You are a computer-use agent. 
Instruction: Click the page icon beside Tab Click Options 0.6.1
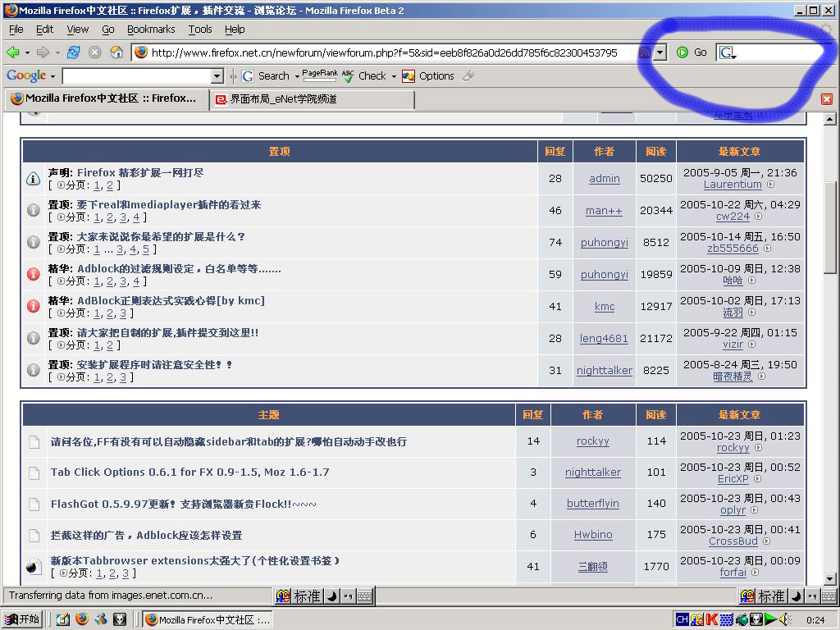pos(34,473)
